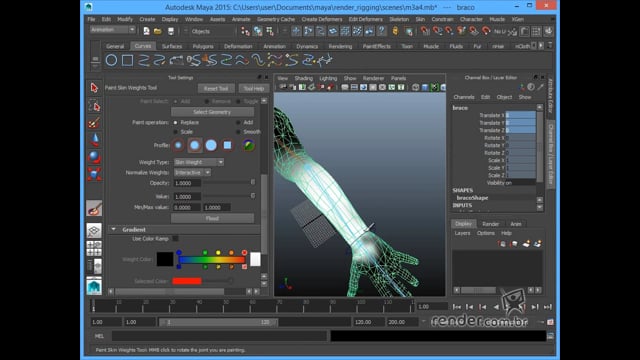Switch to the Render layer tab
Image resolution: width=640 pixels, height=360 pixels.
click(x=491, y=224)
